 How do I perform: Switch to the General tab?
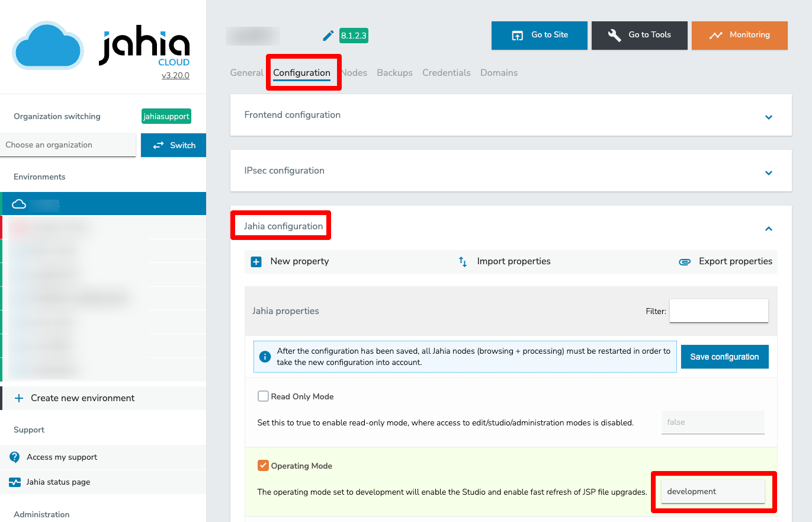click(x=246, y=73)
